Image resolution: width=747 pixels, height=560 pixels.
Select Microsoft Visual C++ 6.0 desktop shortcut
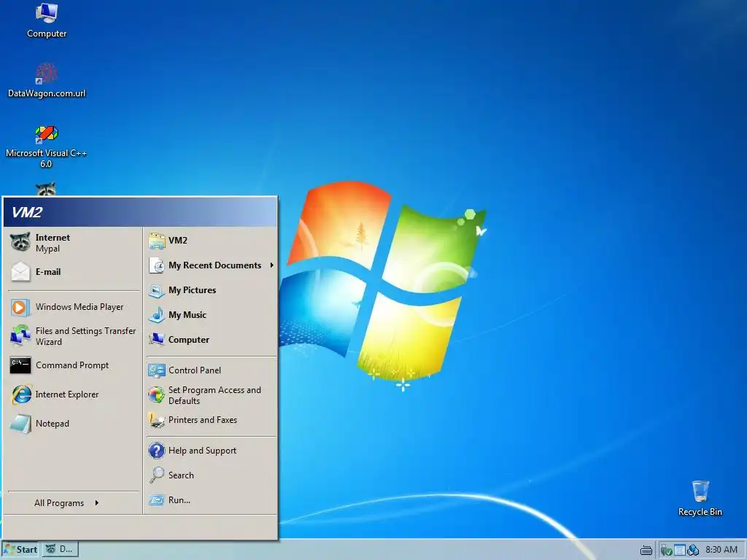pos(46,146)
